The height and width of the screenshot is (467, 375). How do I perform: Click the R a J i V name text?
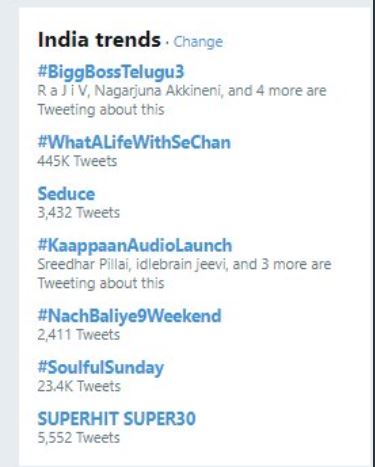click(63, 91)
